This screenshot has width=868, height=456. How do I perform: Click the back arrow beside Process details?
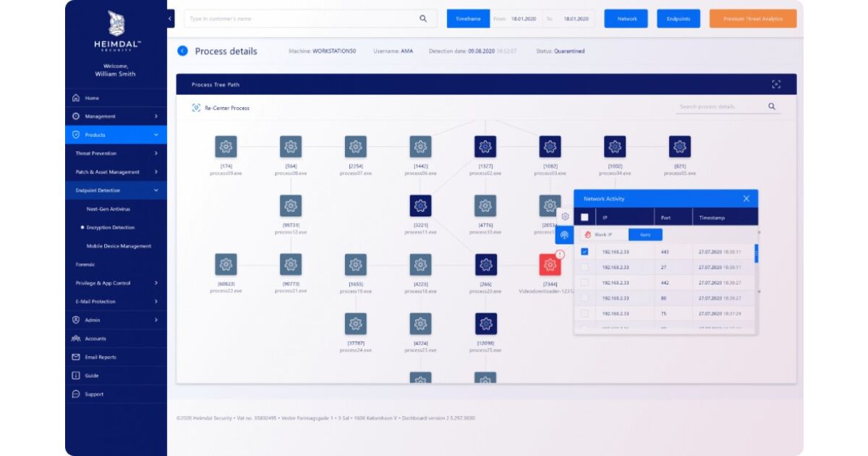(182, 51)
